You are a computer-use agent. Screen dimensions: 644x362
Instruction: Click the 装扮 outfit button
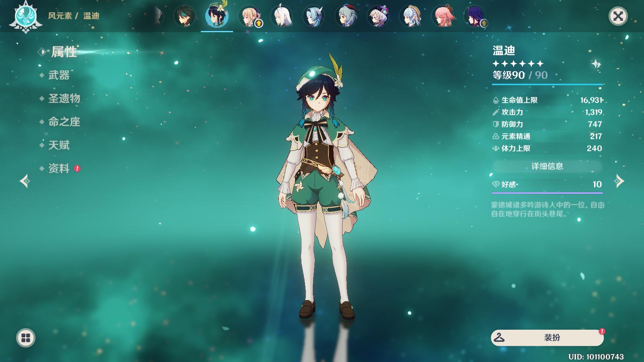pyautogui.click(x=547, y=337)
